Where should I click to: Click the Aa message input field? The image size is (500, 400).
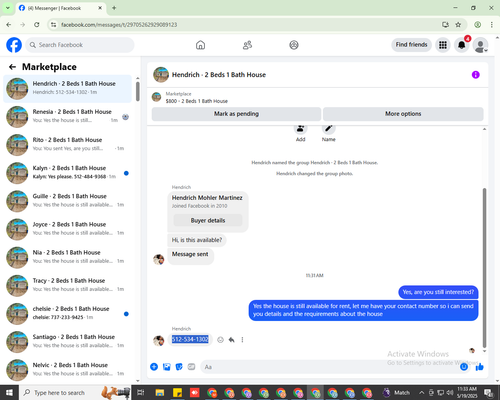click(x=328, y=367)
